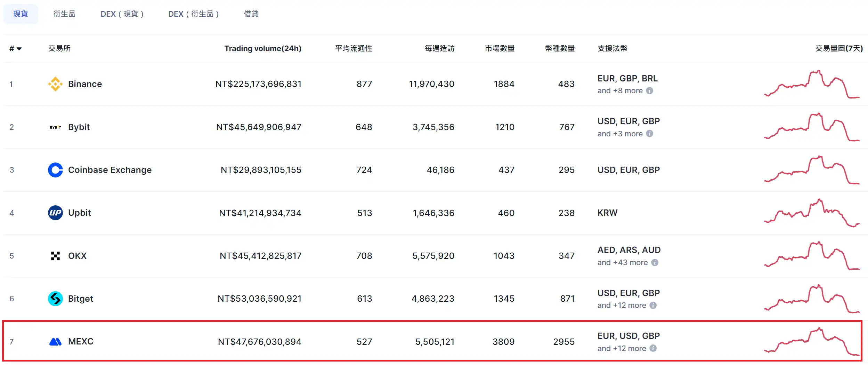Sort by 每週造訪 column header
The width and height of the screenshot is (868, 365).
[439, 48]
